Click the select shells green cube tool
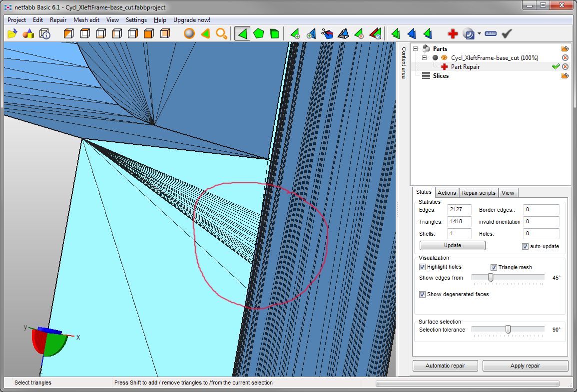The image size is (577, 392). [274, 34]
